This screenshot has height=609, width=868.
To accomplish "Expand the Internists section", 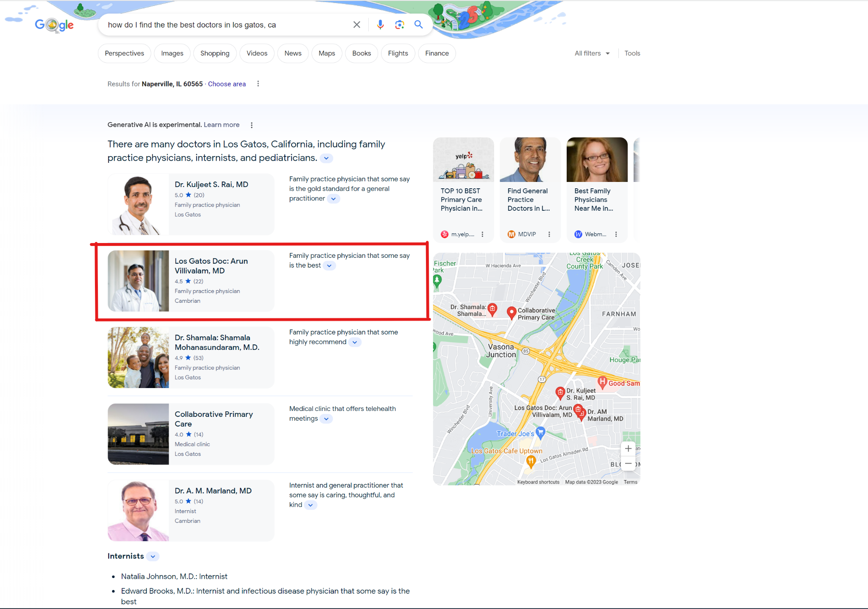I will pyautogui.click(x=153, y=556).
